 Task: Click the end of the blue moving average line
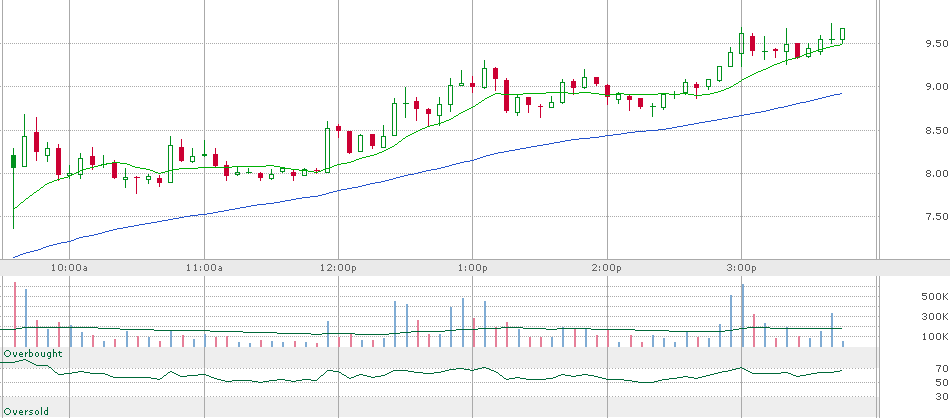(x=842, y=94)
